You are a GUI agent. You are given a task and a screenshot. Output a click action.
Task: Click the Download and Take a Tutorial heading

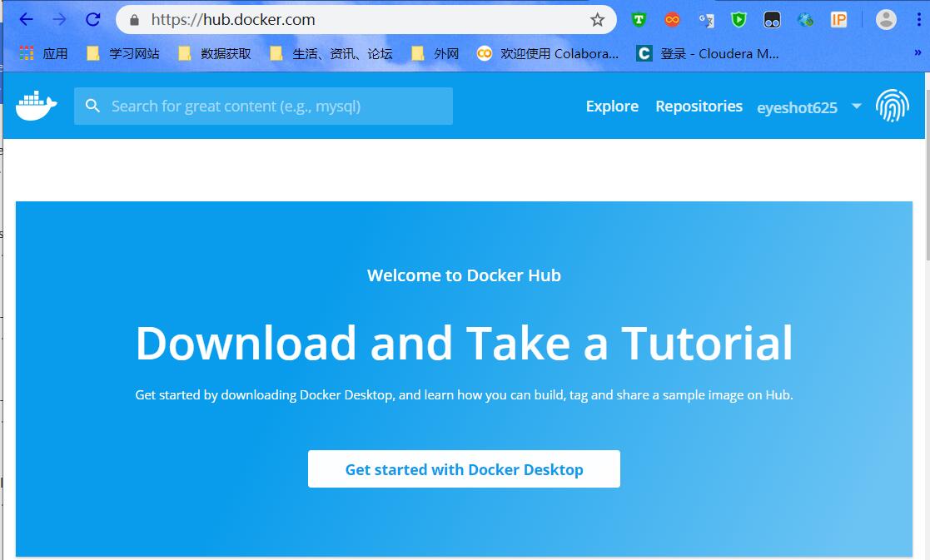[464, 343]
